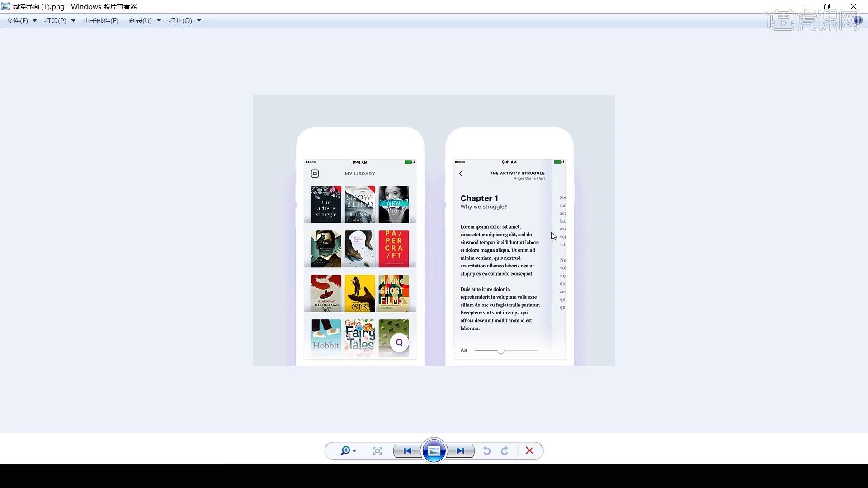
Task: Start the slideshow playback button
Action: tap(434, 451)
